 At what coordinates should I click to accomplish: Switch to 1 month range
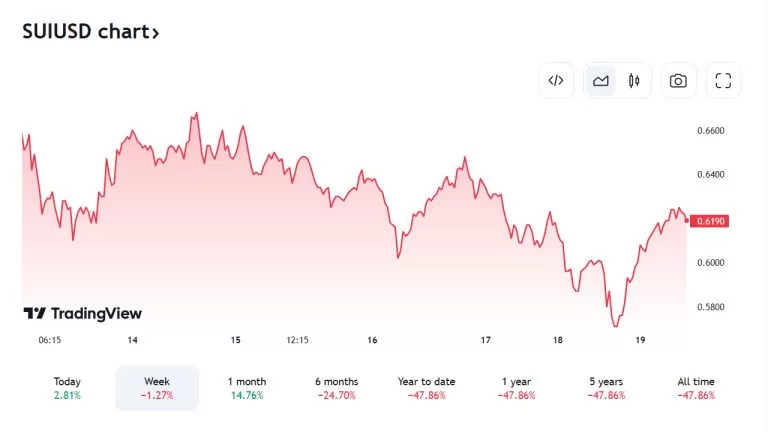point(247,388)
